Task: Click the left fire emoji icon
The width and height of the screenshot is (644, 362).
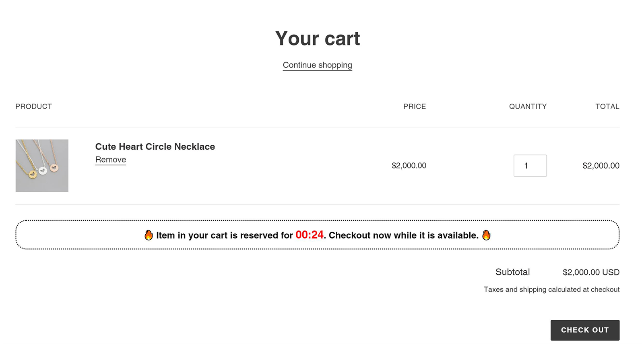Action: [149, 235]
